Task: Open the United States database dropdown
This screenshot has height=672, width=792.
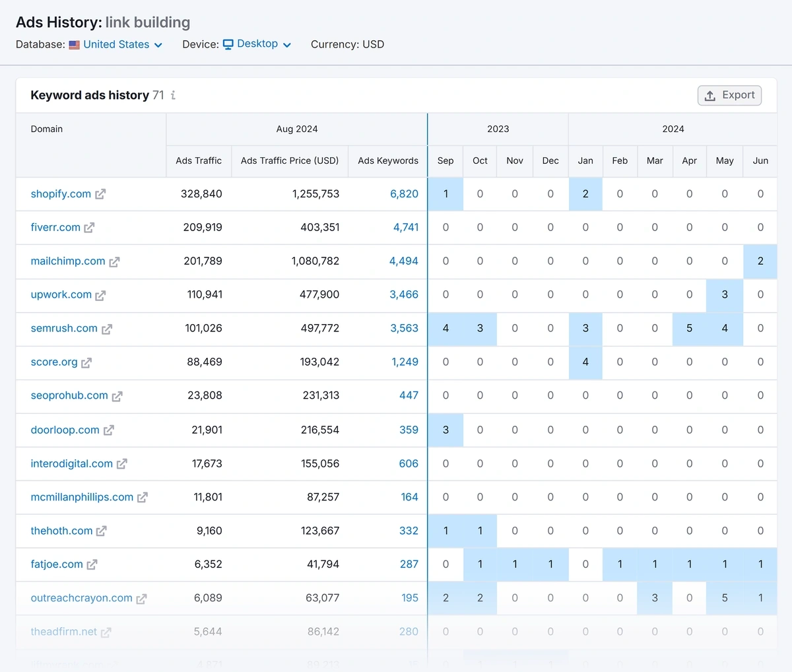Action: click(x=116, y=44)
